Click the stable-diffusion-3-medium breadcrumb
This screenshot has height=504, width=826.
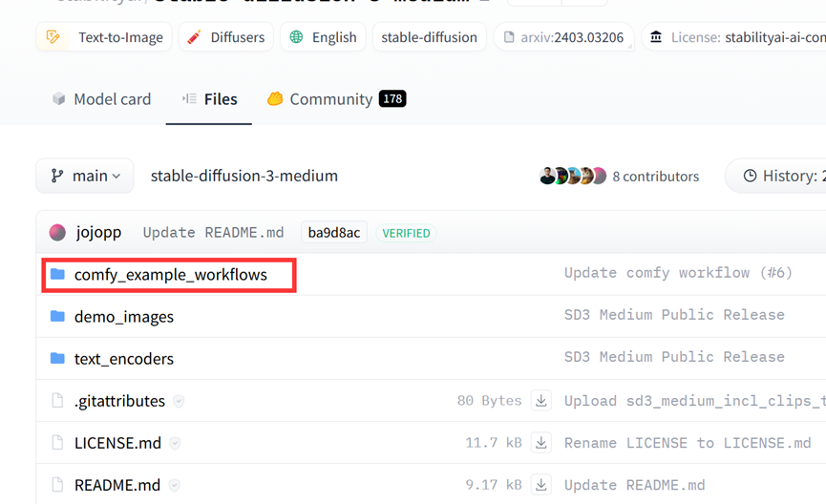point(244,176)
